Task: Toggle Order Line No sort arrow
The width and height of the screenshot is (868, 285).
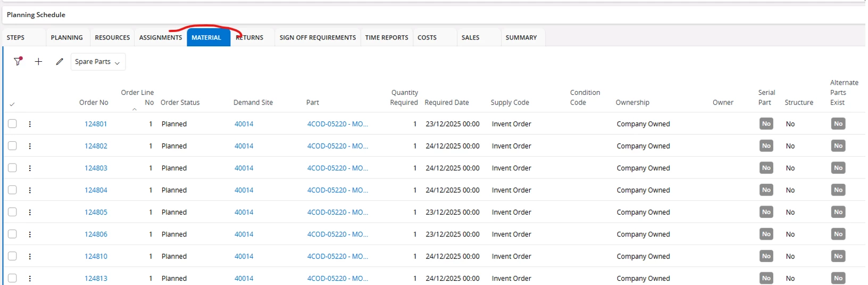Action: click(135, 109)
